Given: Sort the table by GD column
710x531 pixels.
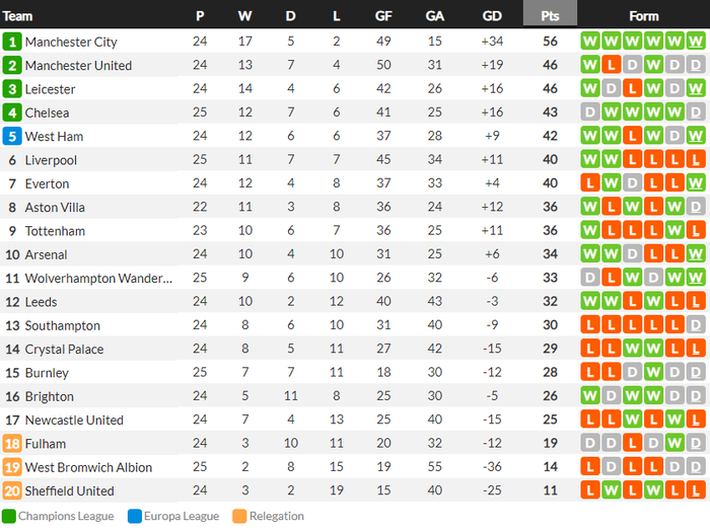Looking at the screenshot, I should 492,16.
